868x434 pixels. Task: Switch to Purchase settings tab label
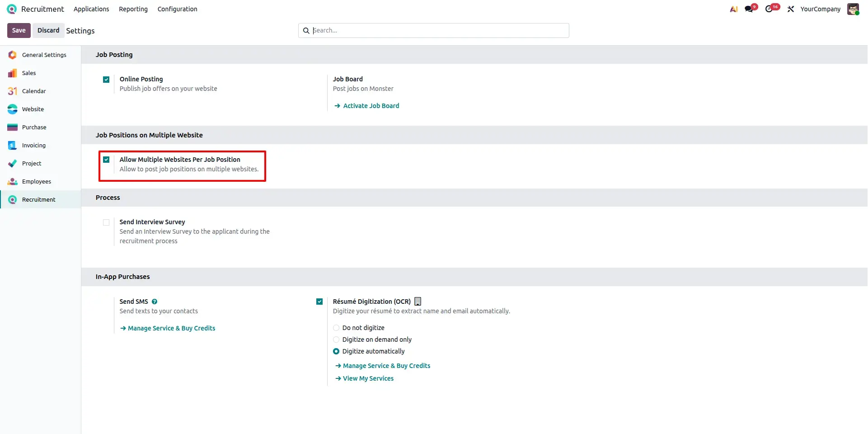(34, 127)
